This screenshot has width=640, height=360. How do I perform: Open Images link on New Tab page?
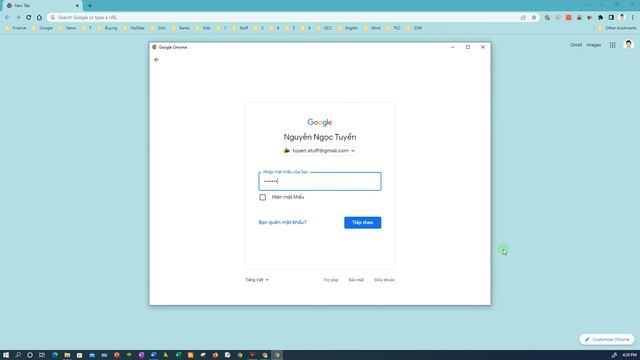[x=594, y=45]
